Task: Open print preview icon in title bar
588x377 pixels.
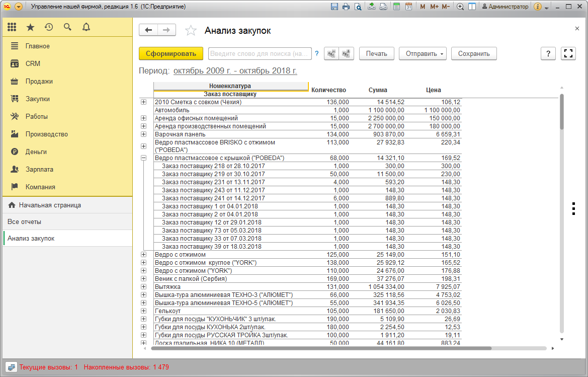Action: tap(358, 7)
